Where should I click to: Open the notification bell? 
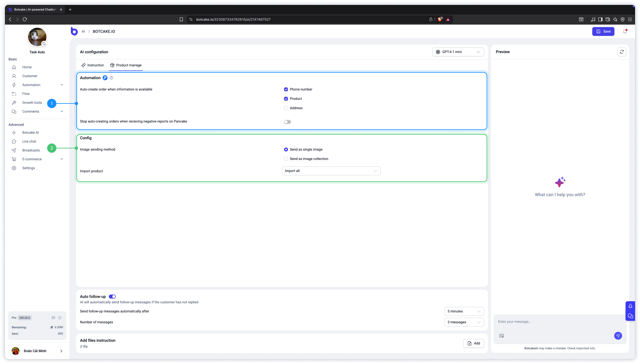(x=625, y=31)
